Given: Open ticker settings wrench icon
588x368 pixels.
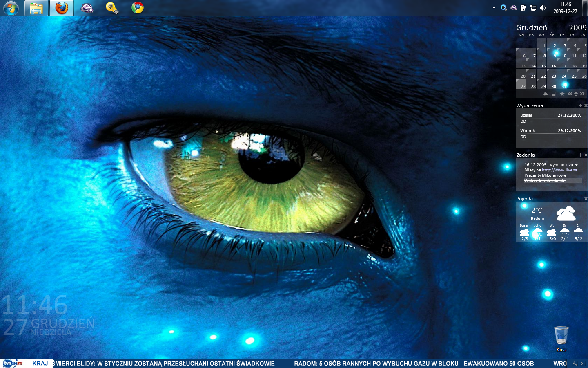Looking at the screenshot, I should click(x=575, y=363).
